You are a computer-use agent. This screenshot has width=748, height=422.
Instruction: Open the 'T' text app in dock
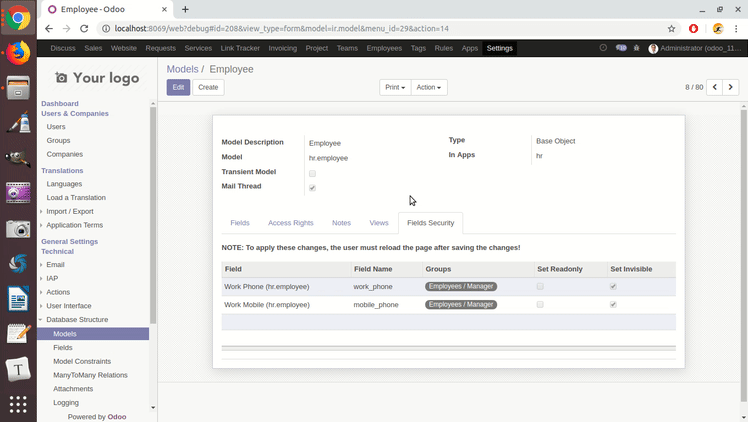18,369
